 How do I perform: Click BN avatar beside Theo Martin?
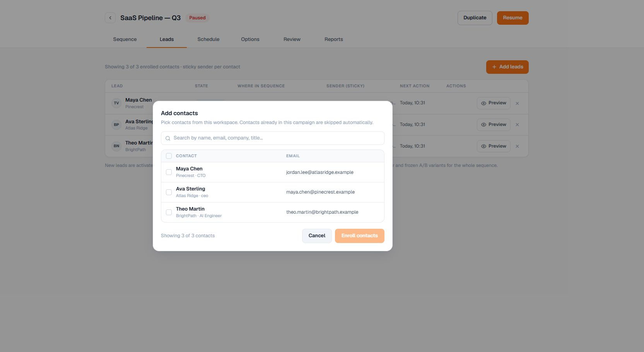pyautogui.click(x=116, y=146)
